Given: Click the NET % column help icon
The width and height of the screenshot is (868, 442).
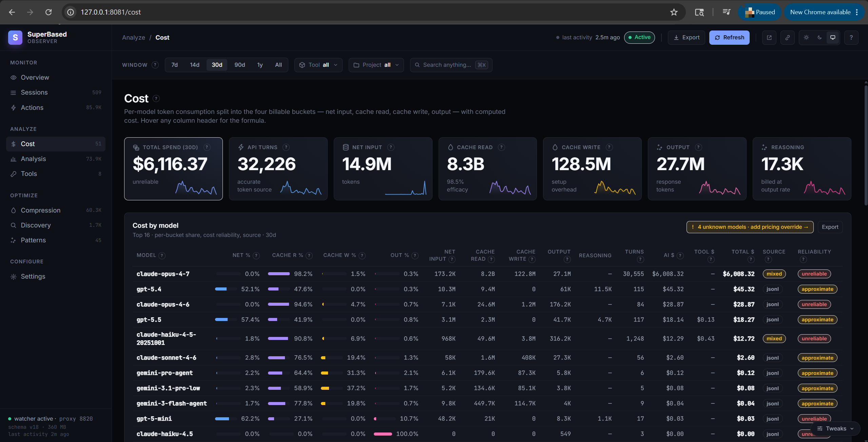Looking at the screenshot, I should click(x=256, y=256).
